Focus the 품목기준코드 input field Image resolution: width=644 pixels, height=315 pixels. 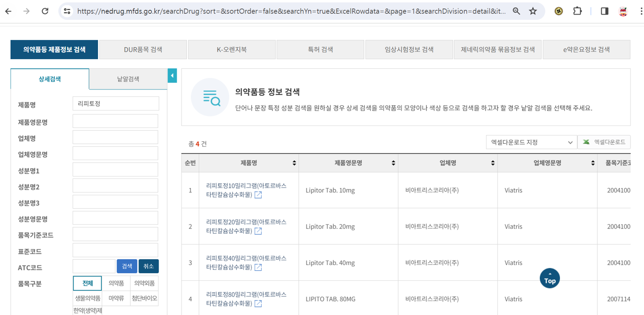(x=116, y=234)
